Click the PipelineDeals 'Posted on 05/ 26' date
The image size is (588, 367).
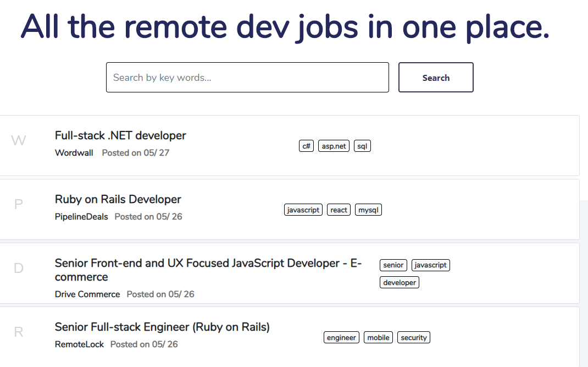148,217
